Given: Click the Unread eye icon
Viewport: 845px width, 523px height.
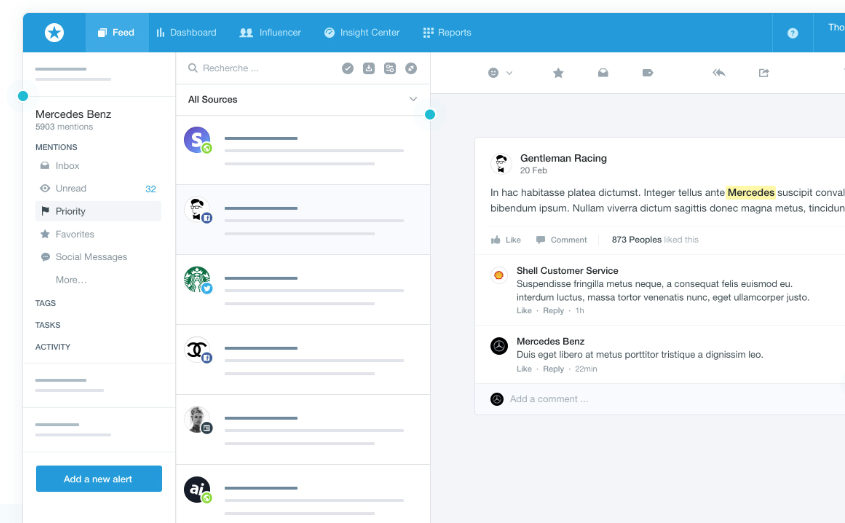Looking at the screenshot, I should (45, 188).
